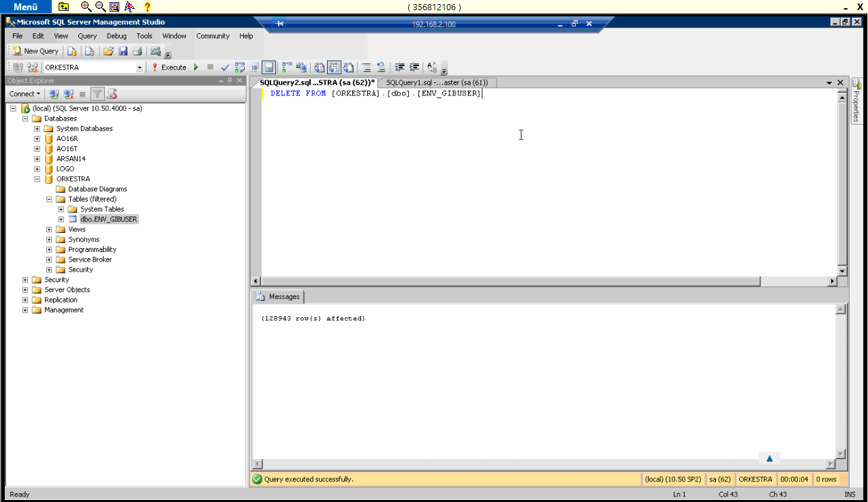Comment out the selected lines icon
Image resolution: width=868 pixels, height=502 pixels.
pyautogui.click(x=366, y=67)
